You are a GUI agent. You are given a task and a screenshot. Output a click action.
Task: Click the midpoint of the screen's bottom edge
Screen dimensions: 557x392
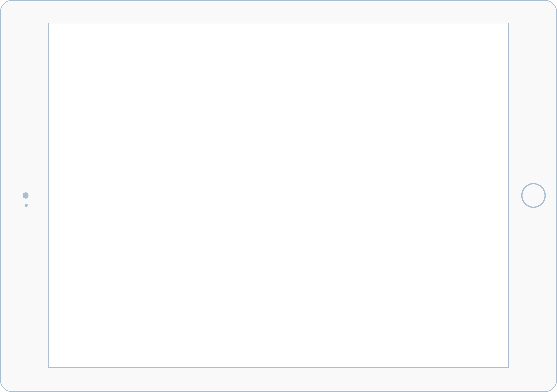(278, 368)
